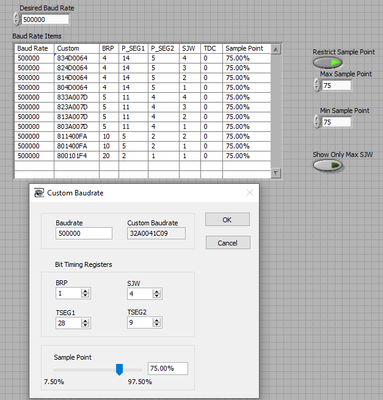The image size is (383, 400).
Task: Close the Custom Baudrate dialog
Action: tap(250, 193)
